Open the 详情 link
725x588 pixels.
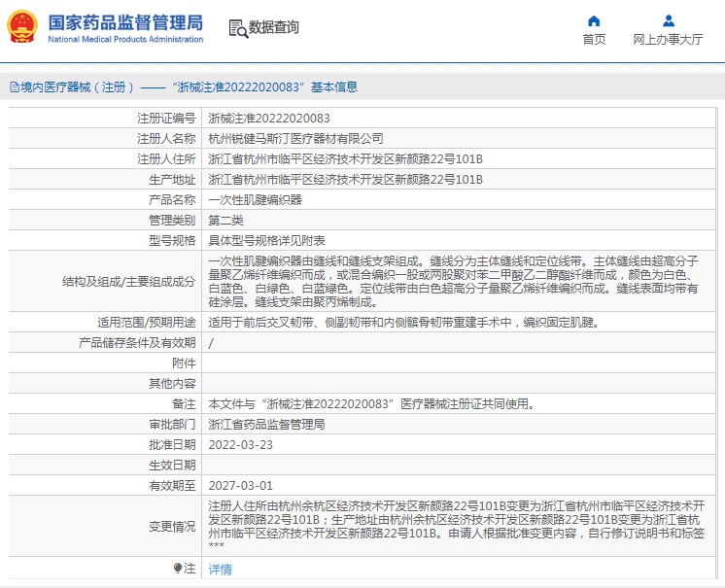tap(220, 569)
